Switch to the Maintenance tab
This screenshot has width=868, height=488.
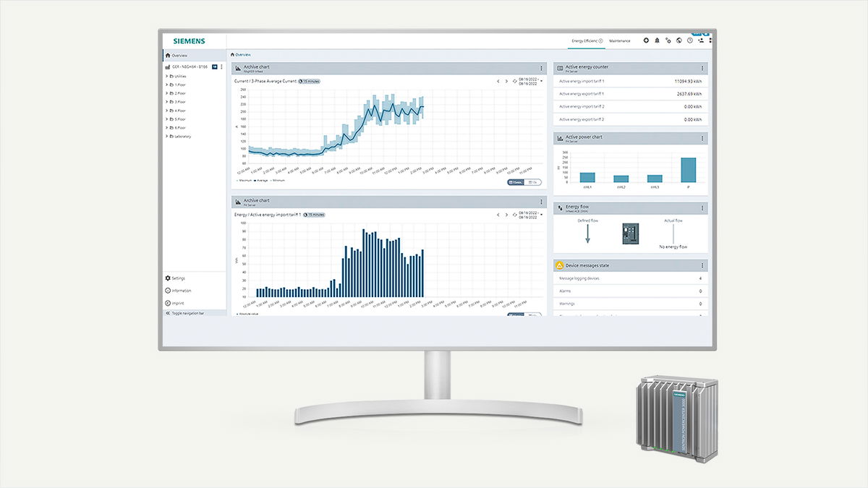619,40
